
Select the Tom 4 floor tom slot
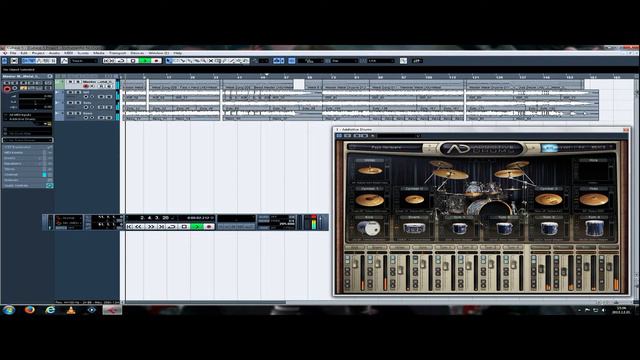click(x=594, y=228)
